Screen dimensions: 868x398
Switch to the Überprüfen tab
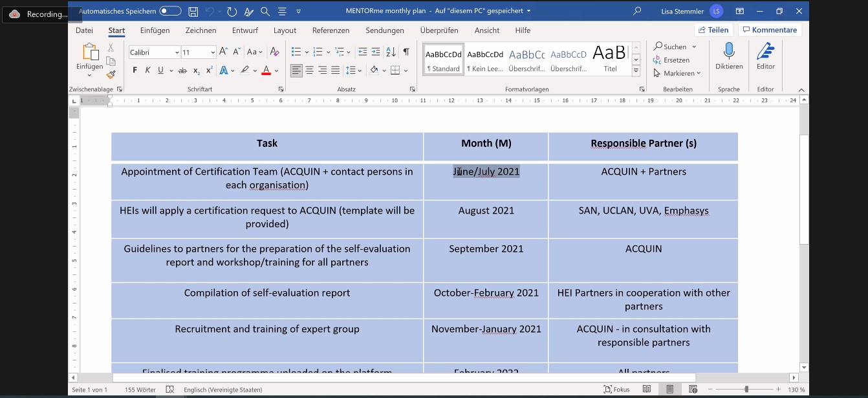pos(439,30)
